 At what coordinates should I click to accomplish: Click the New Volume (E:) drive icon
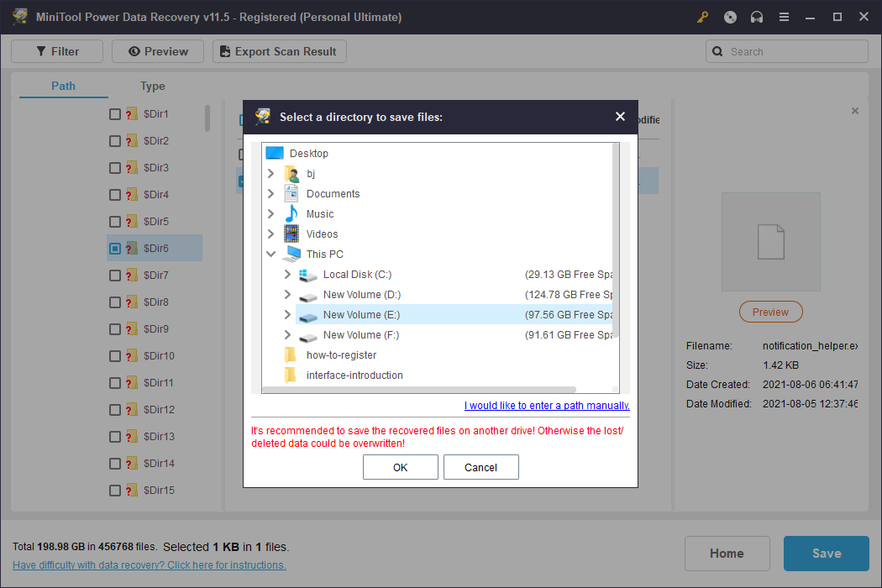pyautogui.click(x=307, y=316)
